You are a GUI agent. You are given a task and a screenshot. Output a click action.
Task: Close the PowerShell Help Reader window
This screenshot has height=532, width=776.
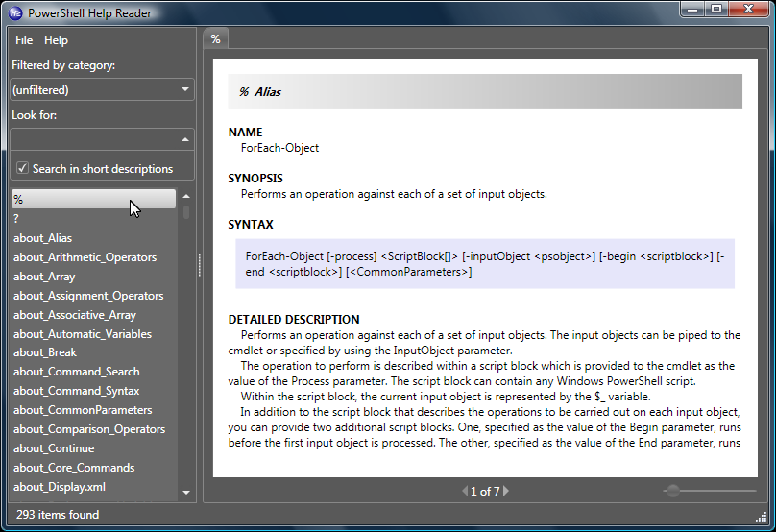click(x=749, y=9)
